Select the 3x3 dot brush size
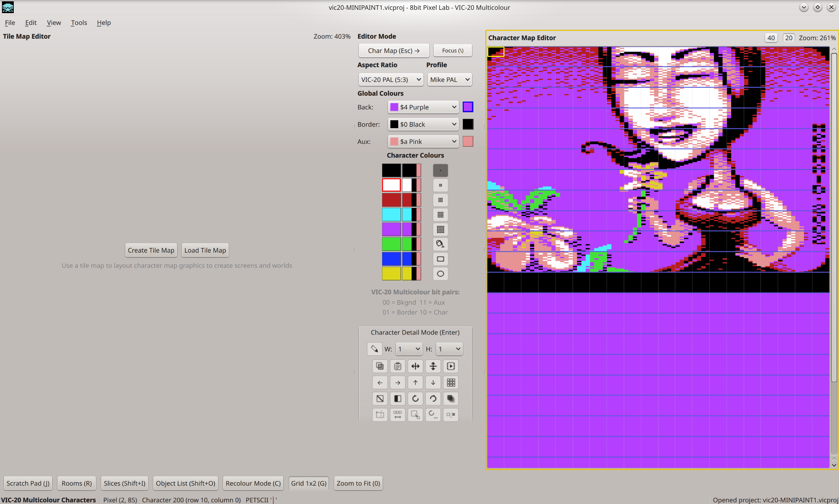 click(440, 200)
